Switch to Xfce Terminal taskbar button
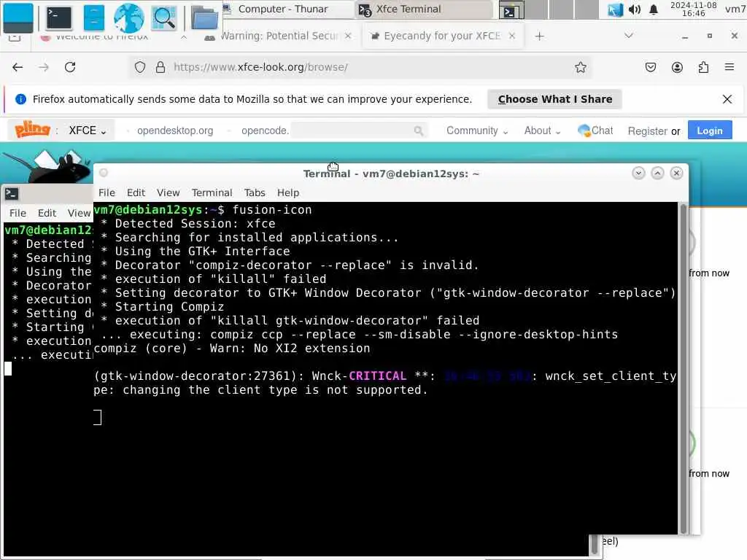This screenshot has height=560, width=747. click(424, 9)
